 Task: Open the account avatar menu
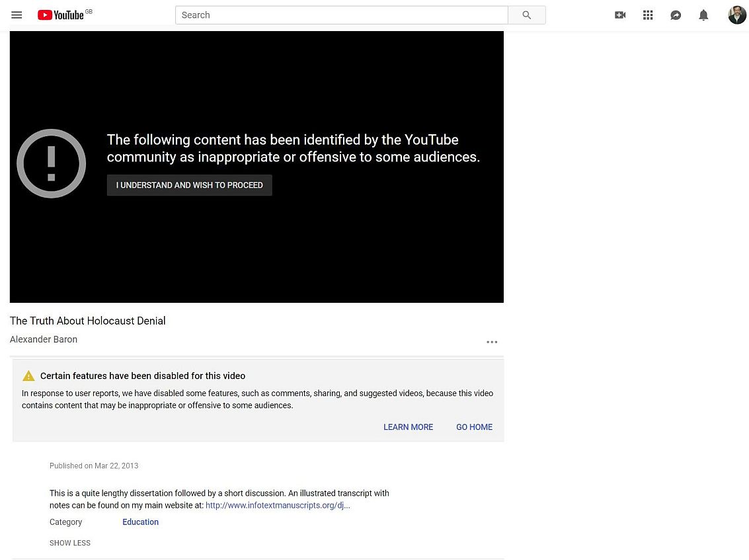click(x=736, y=15)
